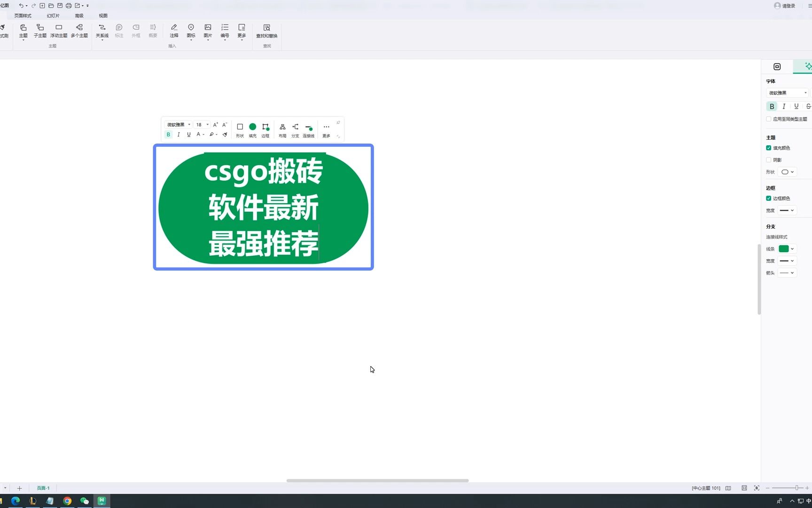Open 布局 layout options in floating toolbar
The width and height of the screenshot is (812, 508).
click(x=282, y=130)
